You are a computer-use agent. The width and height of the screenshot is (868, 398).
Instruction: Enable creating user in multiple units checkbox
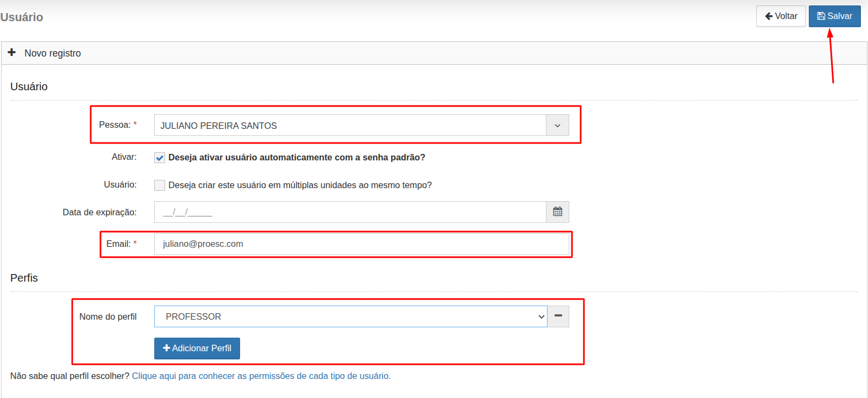160,185
